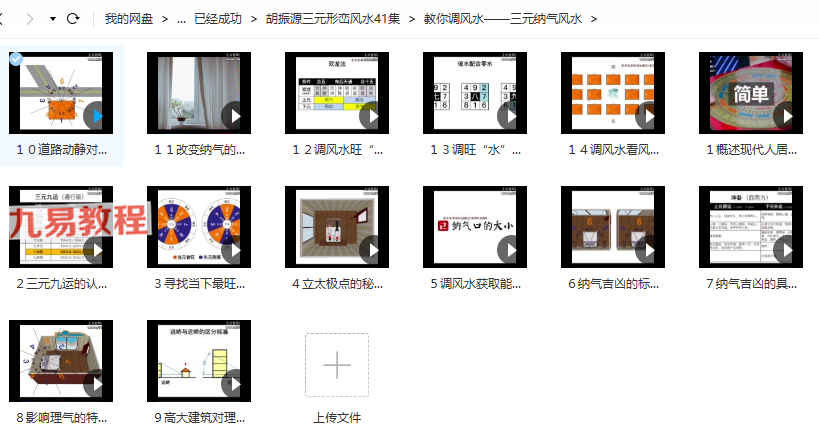819x441 pixels.
Task: Click play icon on video 4 立太极点
Action: tap(370, 248)
